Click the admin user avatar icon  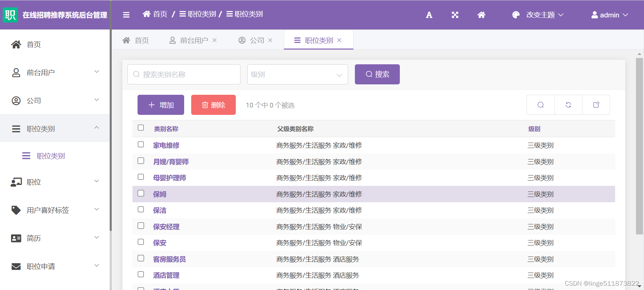pos(594,15)
